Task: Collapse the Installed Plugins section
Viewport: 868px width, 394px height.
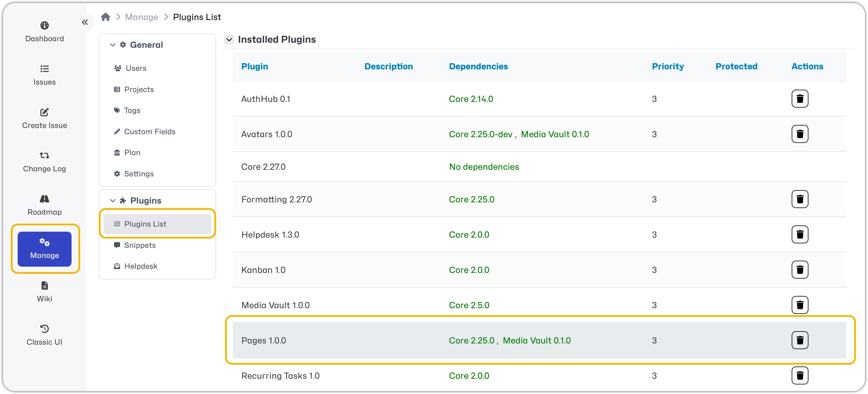Action: (x=229, y=39)
